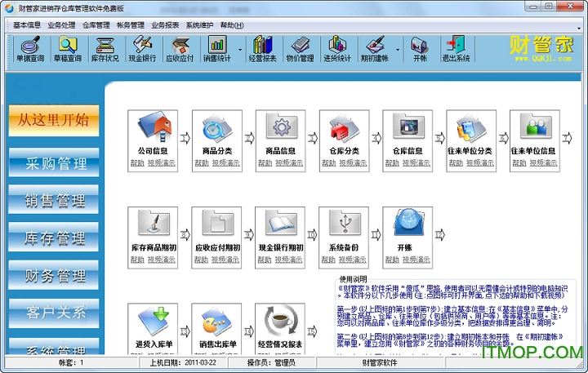588x373 pixels.
Task: Click 退出系统 exit system icon
Action: 456,49
